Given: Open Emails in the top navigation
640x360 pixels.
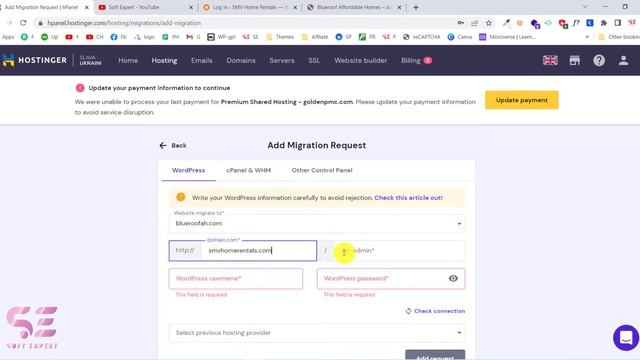Looking at the screenshot, I should click(202, 60).
